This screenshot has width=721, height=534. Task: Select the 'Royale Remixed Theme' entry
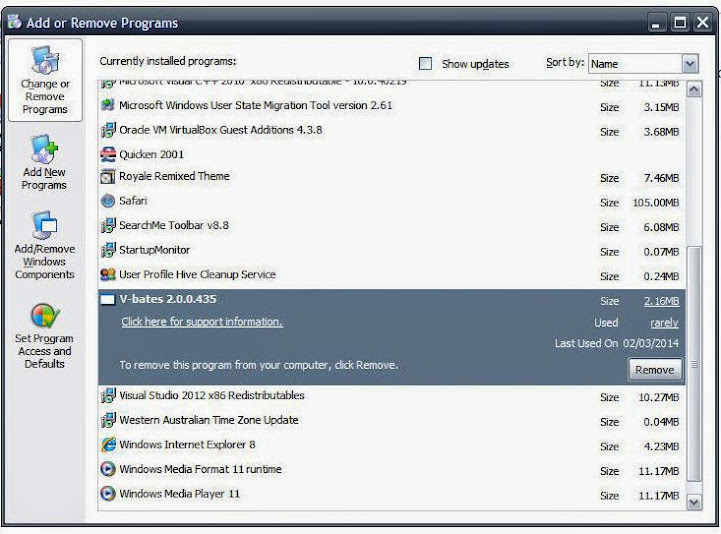point(391,177)
